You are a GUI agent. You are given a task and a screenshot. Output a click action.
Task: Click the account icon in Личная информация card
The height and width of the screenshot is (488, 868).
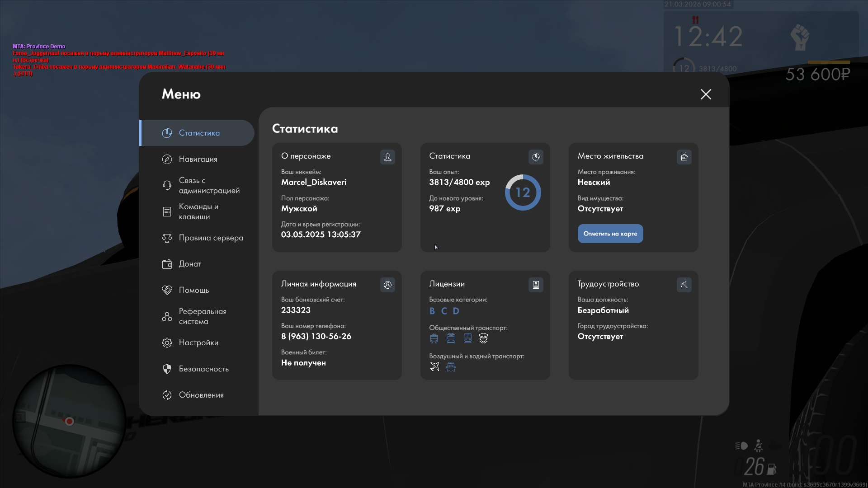(387, 285)
